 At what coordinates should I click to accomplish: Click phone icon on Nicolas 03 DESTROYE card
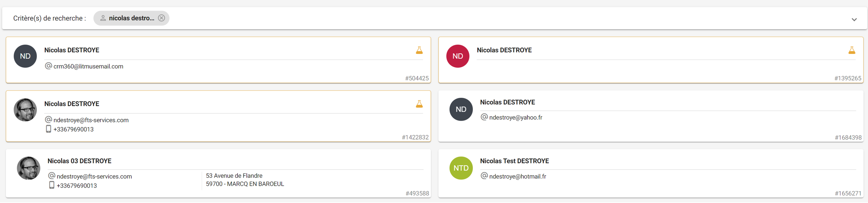click(52, 185)
